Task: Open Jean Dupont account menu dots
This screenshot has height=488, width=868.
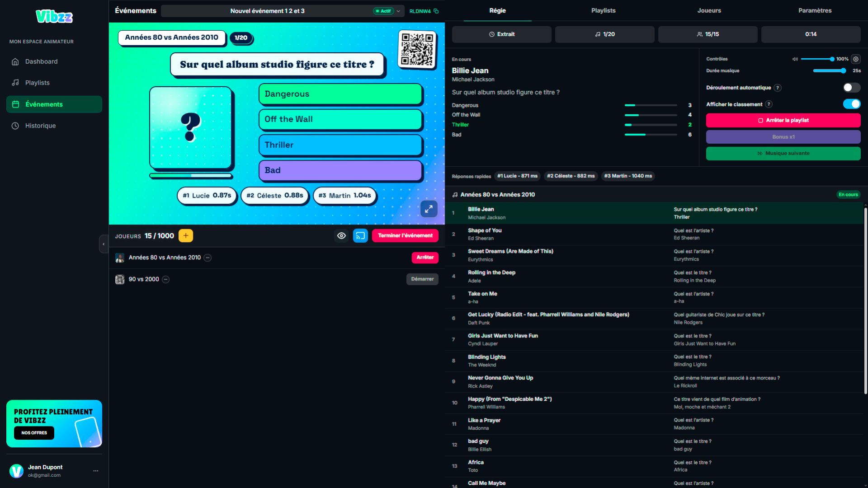Action: [x=95, y=471]
